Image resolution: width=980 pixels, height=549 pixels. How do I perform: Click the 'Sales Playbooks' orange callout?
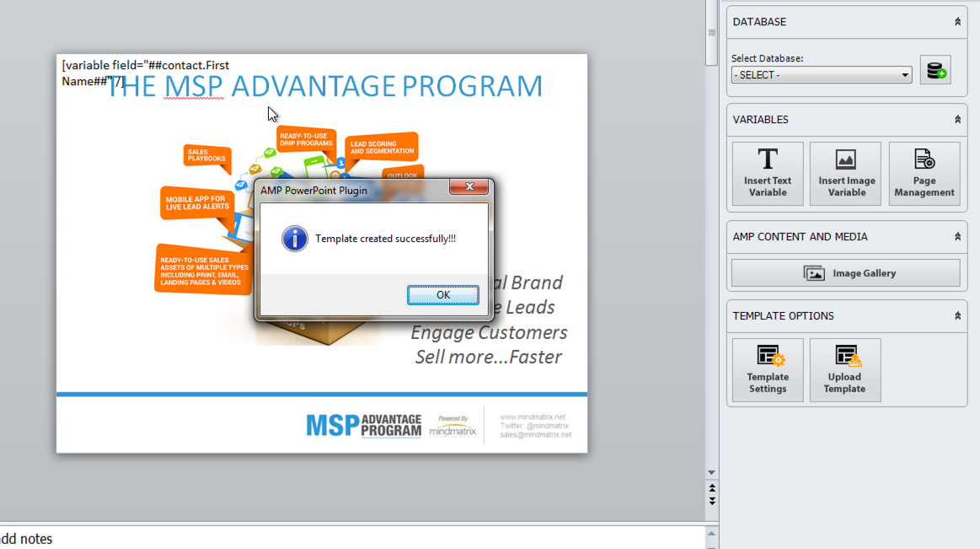(207, 156)
